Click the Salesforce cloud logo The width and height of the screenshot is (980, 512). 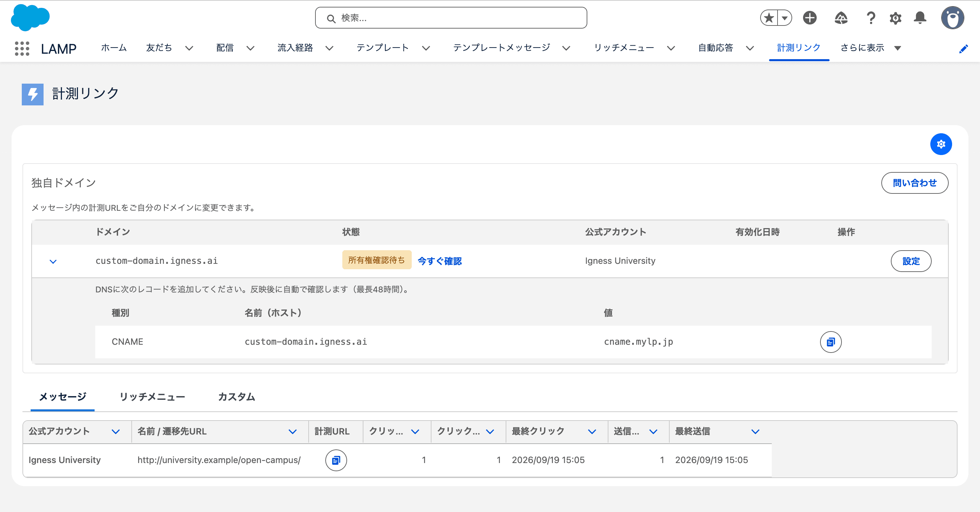tap(30, 17)
